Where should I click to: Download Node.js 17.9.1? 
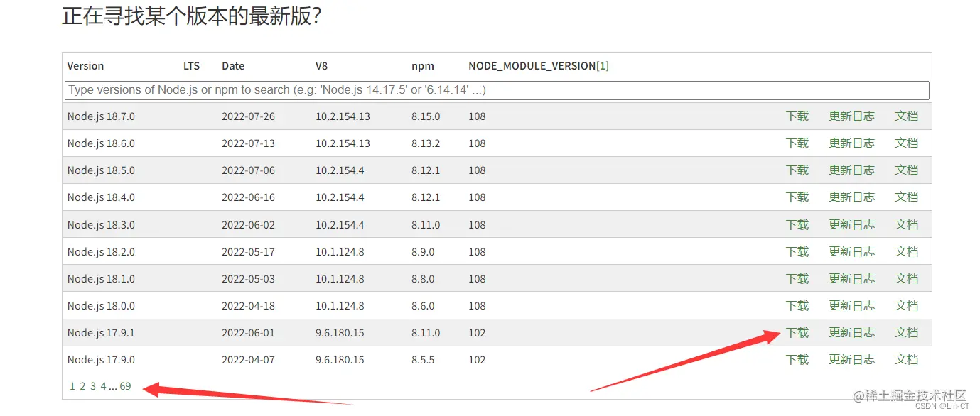[x=797, y=333]
